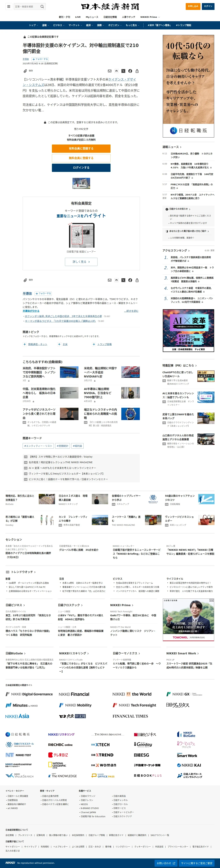
Task: Open the 日経中文网 logo link
Action: [x=72, y=716]
